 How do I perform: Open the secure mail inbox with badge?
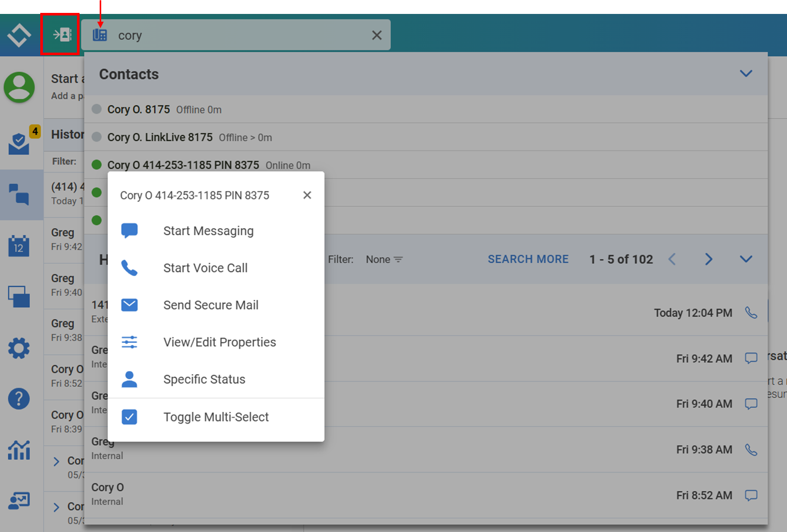tap(19, 143)
